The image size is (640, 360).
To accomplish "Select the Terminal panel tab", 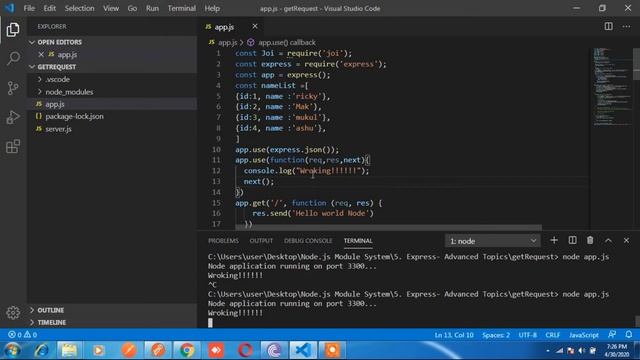I will point(358,241).
